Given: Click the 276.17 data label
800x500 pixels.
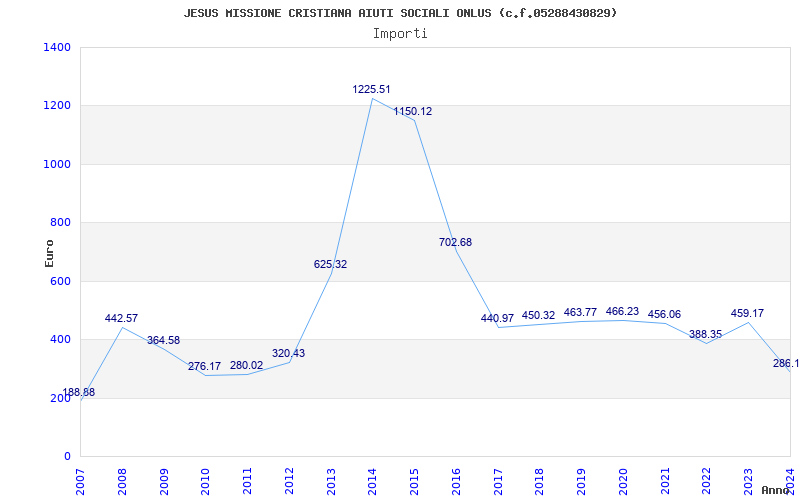Looking at the screenshot, I should pyautogui.click(x=205, y=366).
